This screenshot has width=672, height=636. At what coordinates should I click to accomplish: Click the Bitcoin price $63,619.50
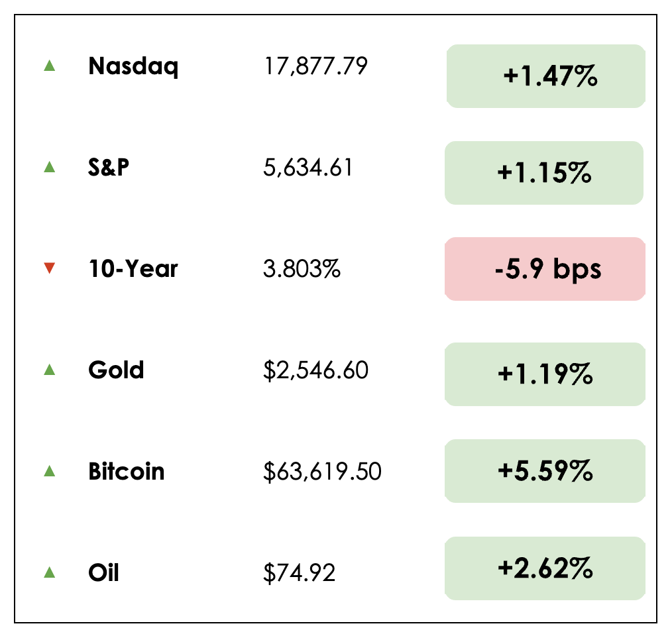tap(322, 472)
